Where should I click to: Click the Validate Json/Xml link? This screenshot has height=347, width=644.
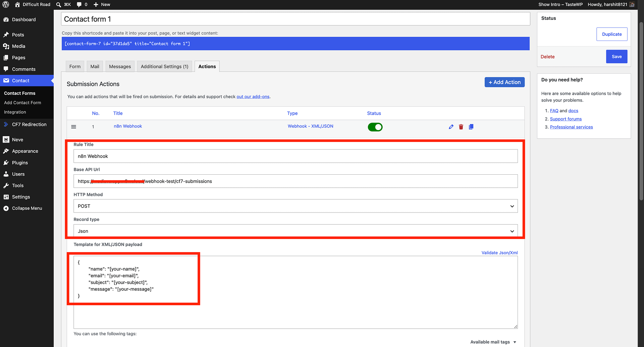(499, 253)
